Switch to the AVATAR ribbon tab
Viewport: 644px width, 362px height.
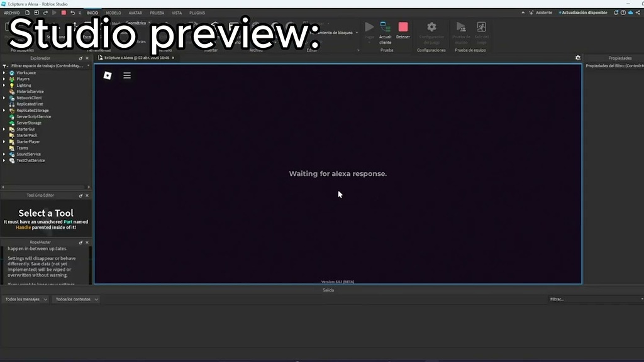[135, 13]
